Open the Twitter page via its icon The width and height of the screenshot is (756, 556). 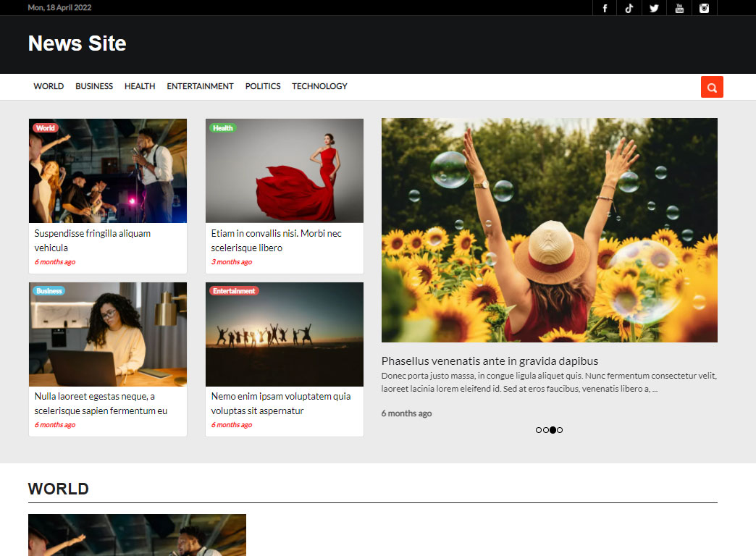pyautogui.click(x=654, y=8)
